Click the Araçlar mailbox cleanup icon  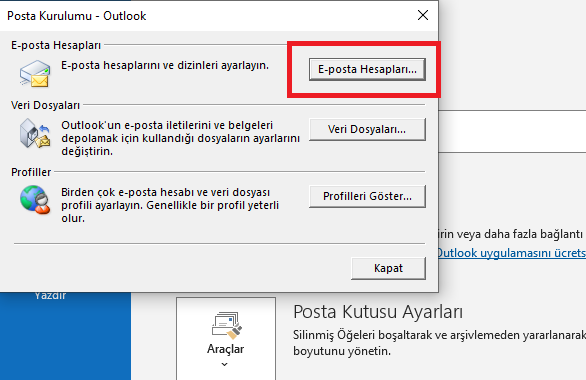click(226, 325)
